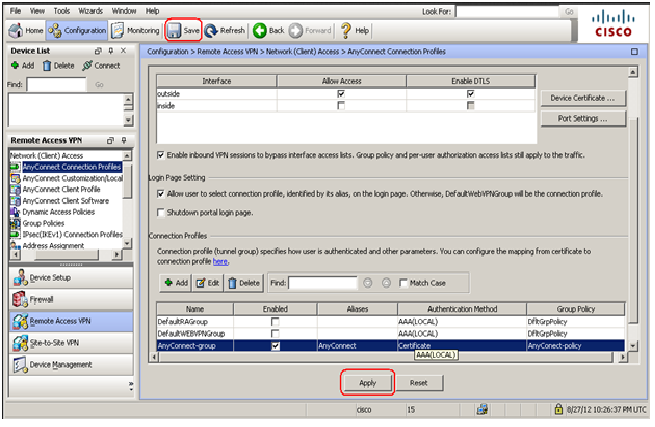
Task: Expand more navigation buttons chevron
Action: [x=131, y=386]
